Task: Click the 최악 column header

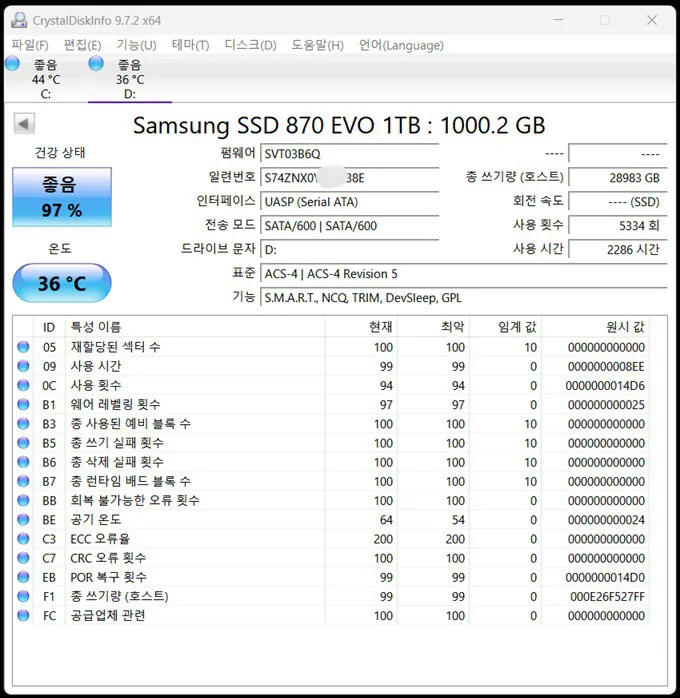Action: pyautogui.click(x=433, y=327)
